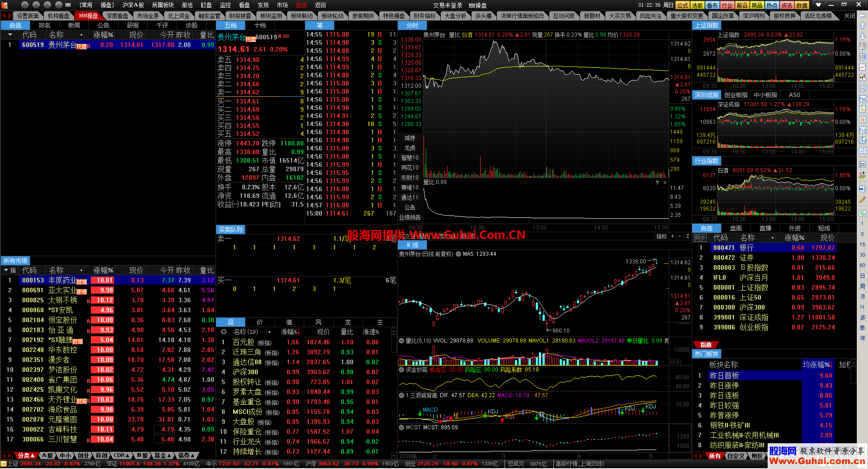Click the 业绩预告 button
Image resolution: width=868 pixels, height=469 pixels.
pos(410,217)
